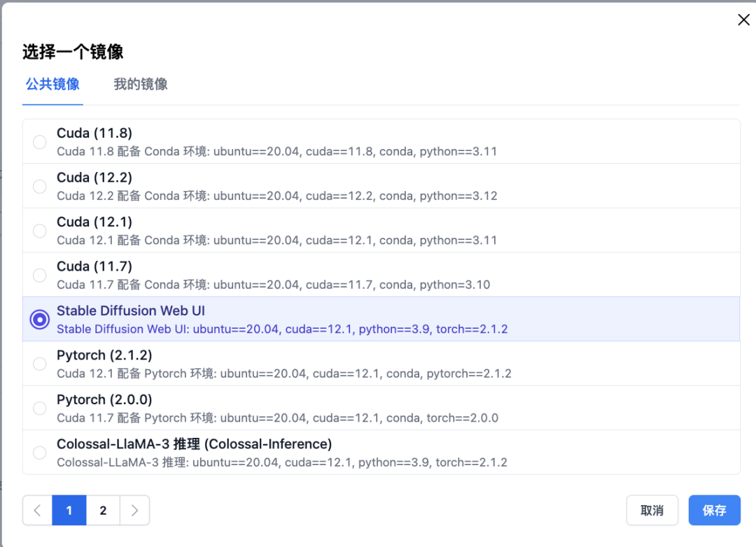The height and width of the screenshot is (547, 756).
Task: Click the Cuda (12.1) title text
Action: click(94, 222)
